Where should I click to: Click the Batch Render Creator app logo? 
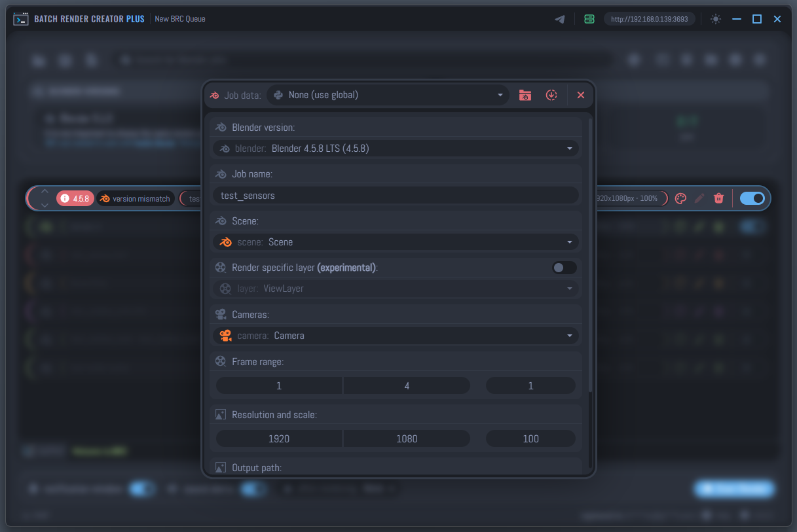pos(21,19)
